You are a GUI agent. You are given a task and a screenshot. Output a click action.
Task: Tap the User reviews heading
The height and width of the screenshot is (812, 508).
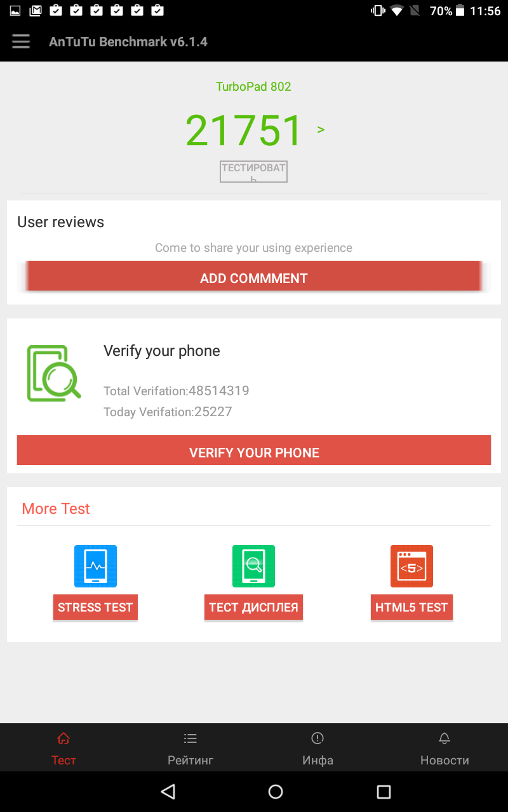tap(60, 222)
